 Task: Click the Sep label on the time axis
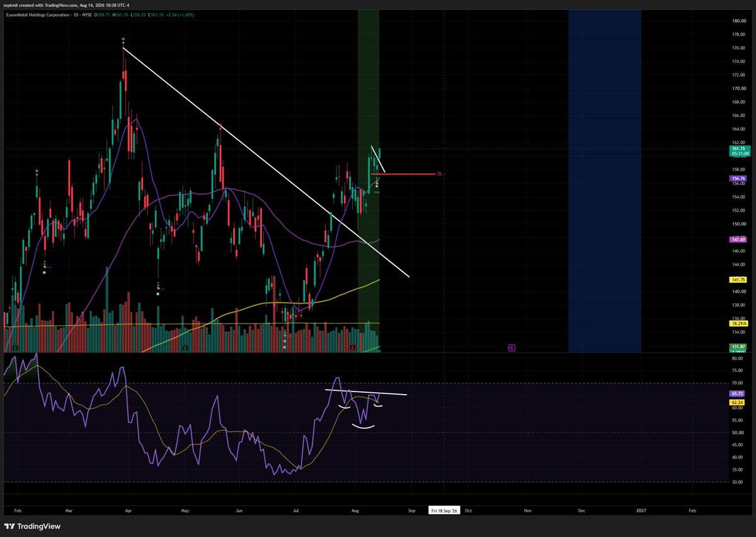tap(412, 511)
